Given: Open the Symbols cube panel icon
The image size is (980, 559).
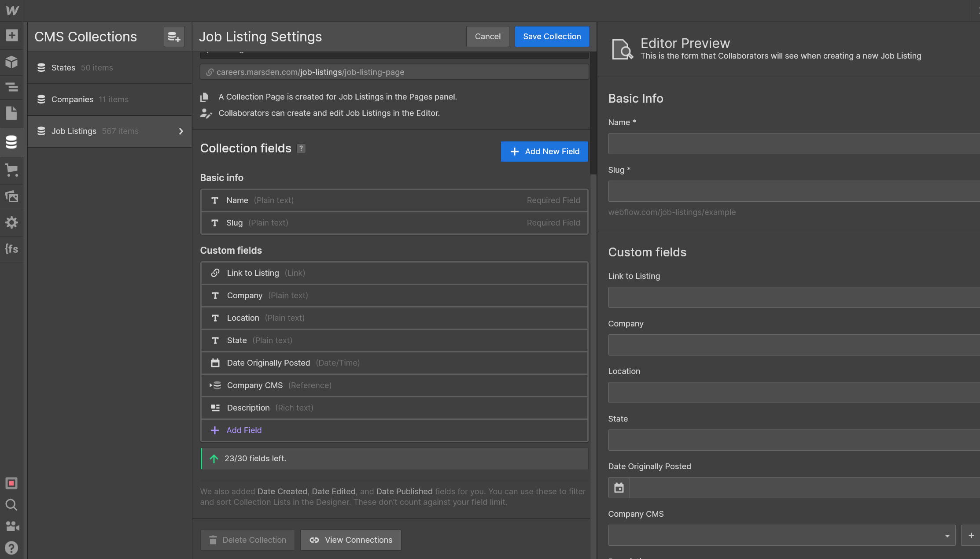Looking at the screenshot, I should pos(12,62).
